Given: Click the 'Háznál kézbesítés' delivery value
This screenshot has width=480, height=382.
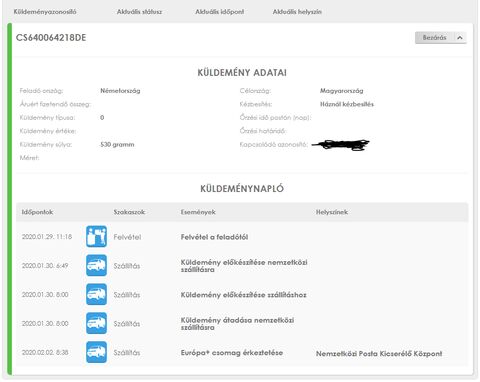Looking at the screenshot, I should coord(347,104).
